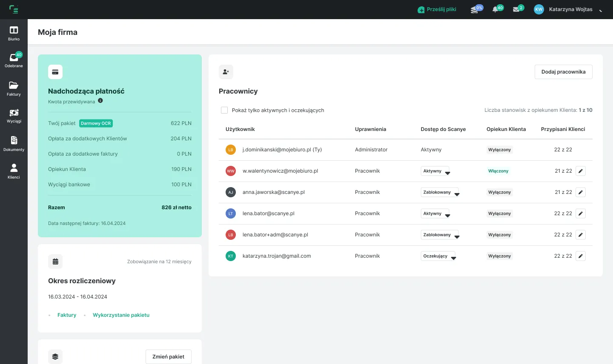Click the LB avatar of lena.bator+adm
The width and height of the screenshot is (613, 364).
[x=231, y=235]
